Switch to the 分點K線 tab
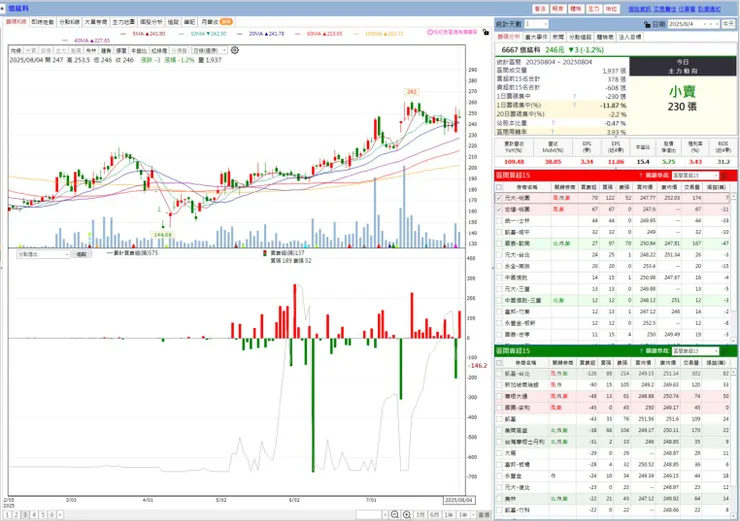Screen dimensions: 740x521 (x=69, y=22)
